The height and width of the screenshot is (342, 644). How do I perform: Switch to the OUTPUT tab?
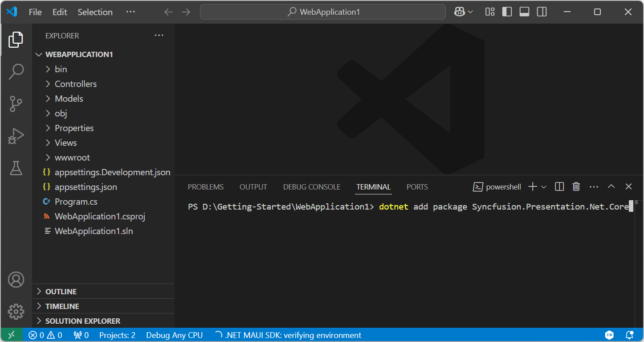click(253, 187)
